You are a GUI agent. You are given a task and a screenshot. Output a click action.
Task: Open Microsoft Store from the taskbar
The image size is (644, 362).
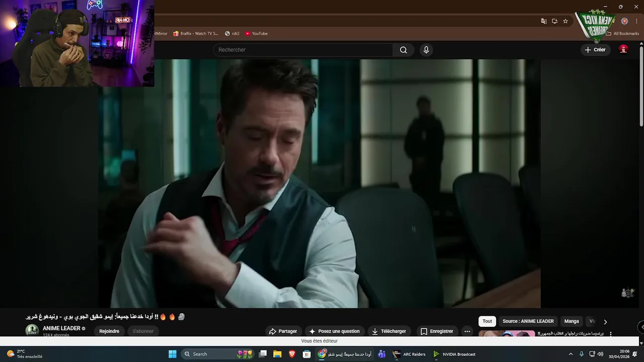coord(306,354)
